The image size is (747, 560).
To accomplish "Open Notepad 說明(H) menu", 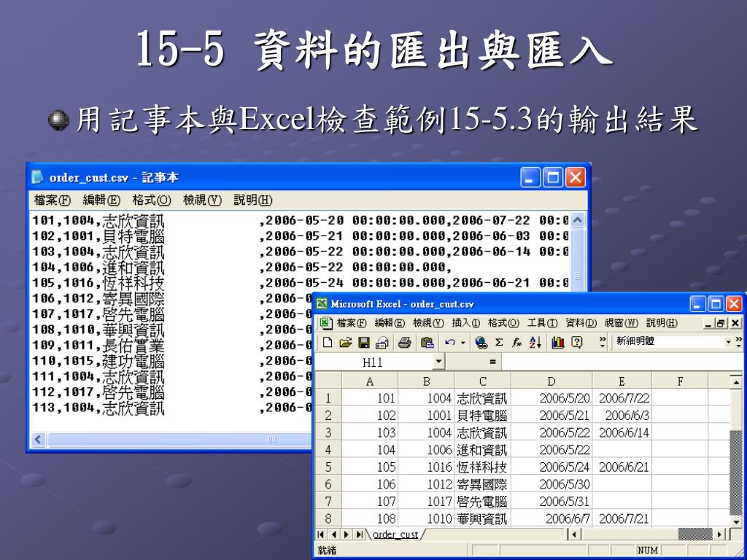I will (253, 200).
